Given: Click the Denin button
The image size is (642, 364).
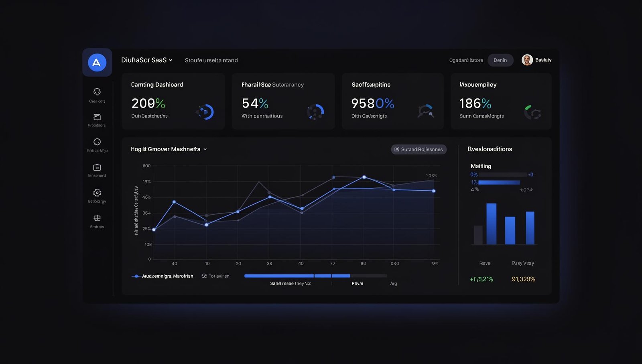Looking at the screenshot, I should 500,60.
